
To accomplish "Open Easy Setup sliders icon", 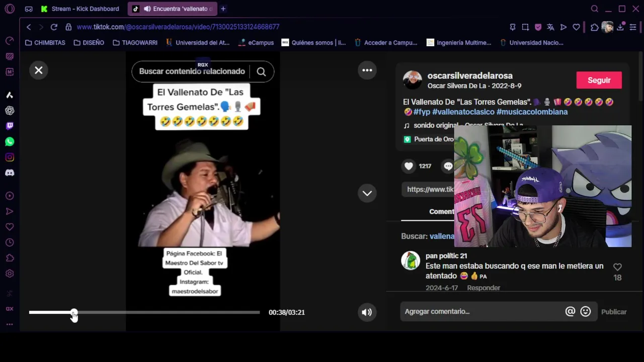I will pos(633,27).
